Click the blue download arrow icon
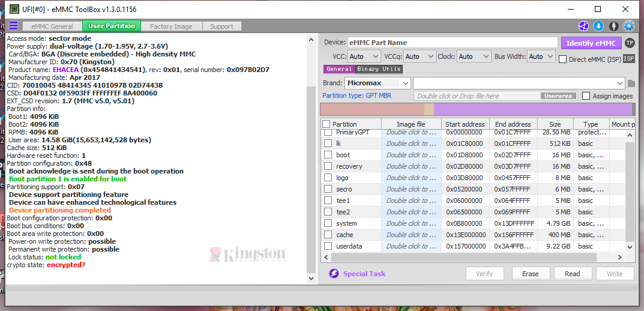Image resolution: width=644 pixels, height=311 pixels. coord(599,26)
